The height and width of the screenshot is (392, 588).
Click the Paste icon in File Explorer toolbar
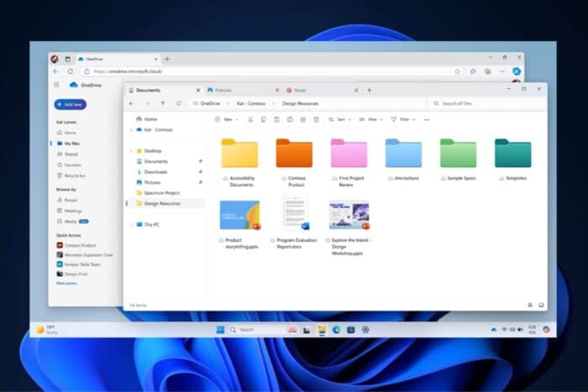pyautogui.click(x=276, y=119)
